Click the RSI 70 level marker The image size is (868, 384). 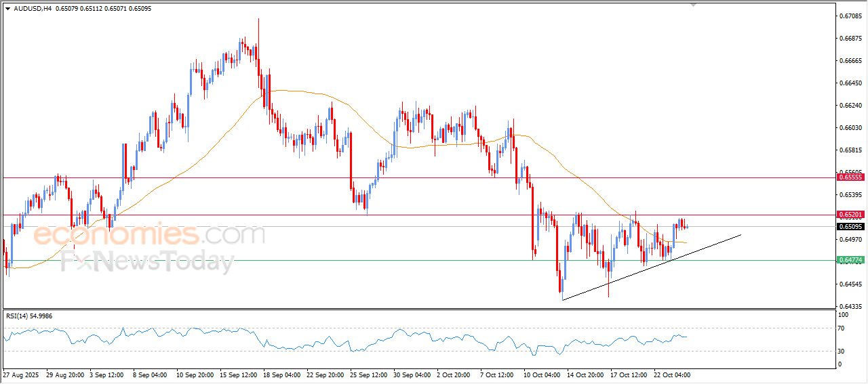pyautogui.click(x=844, y=328)
